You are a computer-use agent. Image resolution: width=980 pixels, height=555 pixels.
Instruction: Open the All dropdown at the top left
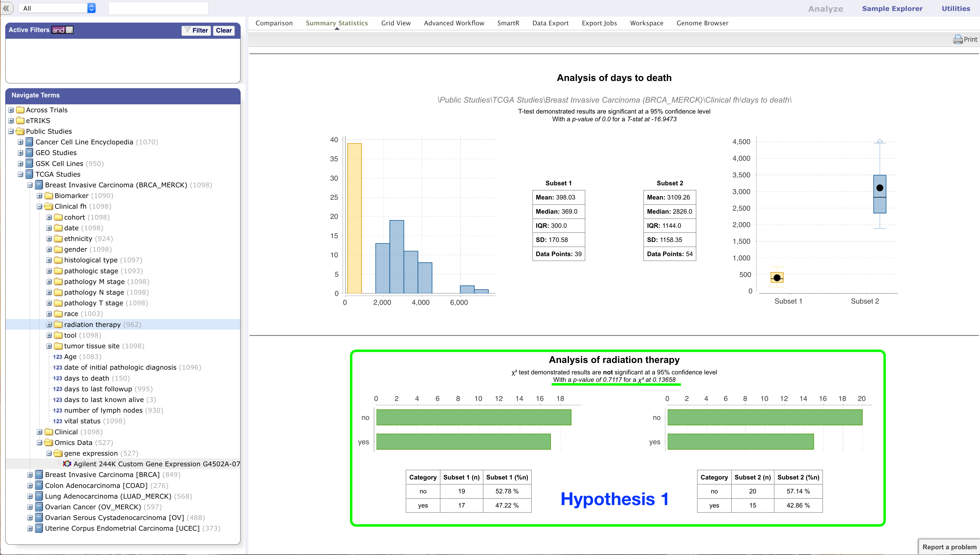tap(57, 8)
